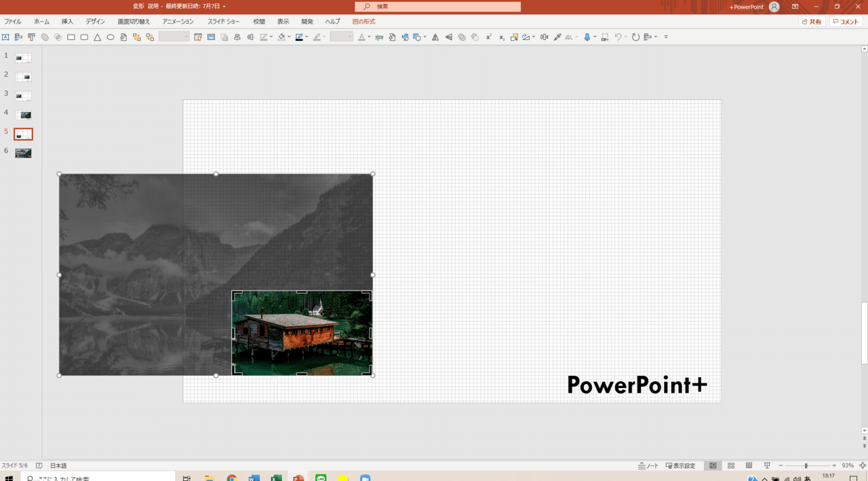Start slide show from status bar
The width and height of the screenshot is (868, 481).
tap(767, 466)
